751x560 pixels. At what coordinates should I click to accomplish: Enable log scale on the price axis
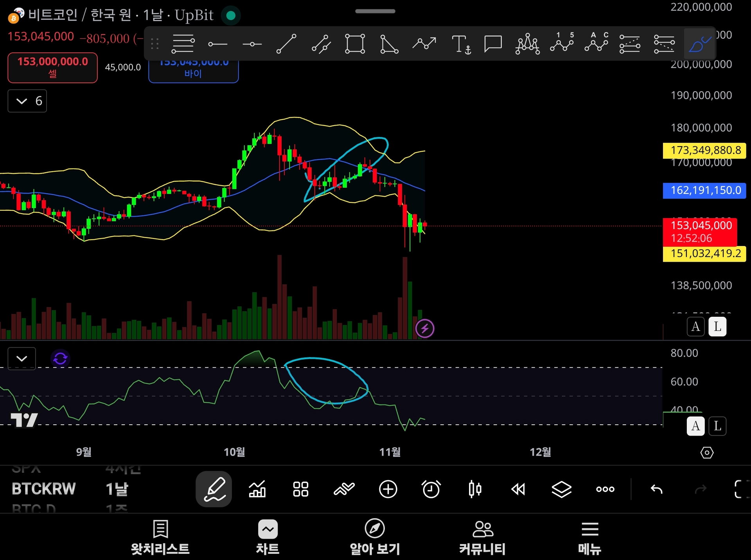[718, 327]
